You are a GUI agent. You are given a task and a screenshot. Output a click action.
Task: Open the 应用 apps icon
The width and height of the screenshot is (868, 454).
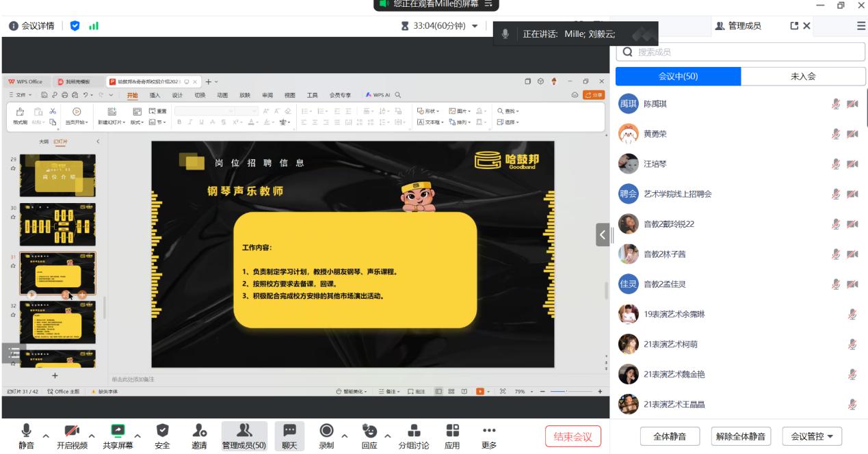452,430
